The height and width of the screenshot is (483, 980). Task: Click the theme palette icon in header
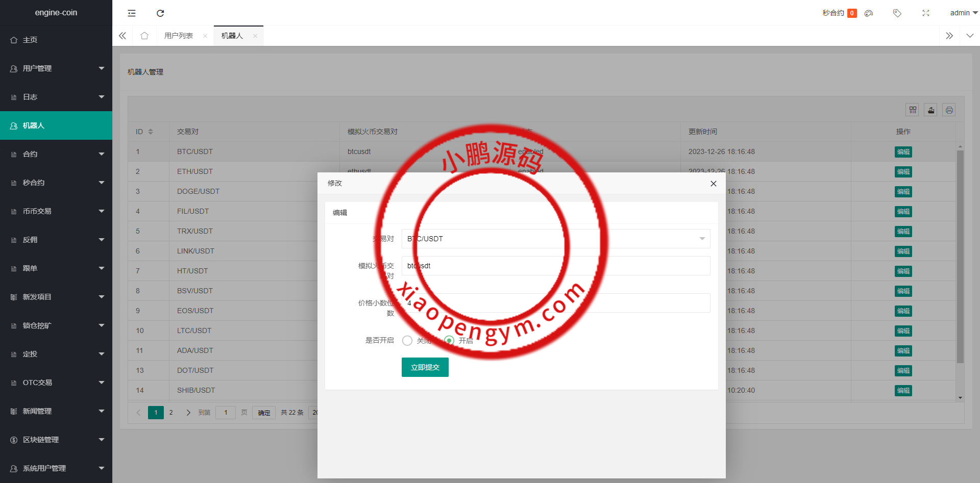click(x=869, y=13)
